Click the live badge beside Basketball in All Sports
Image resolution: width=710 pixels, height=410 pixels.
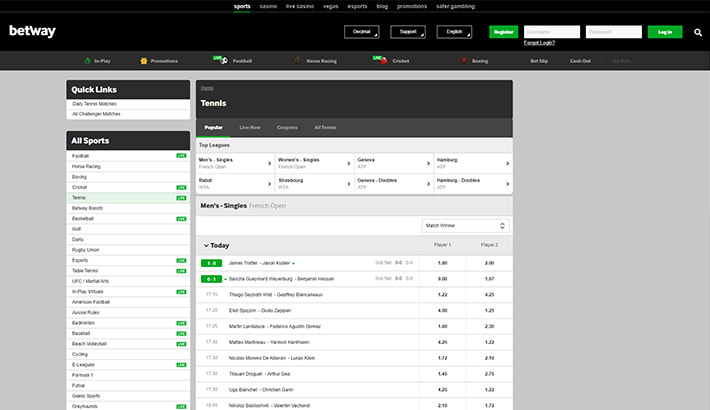(181, 219)
